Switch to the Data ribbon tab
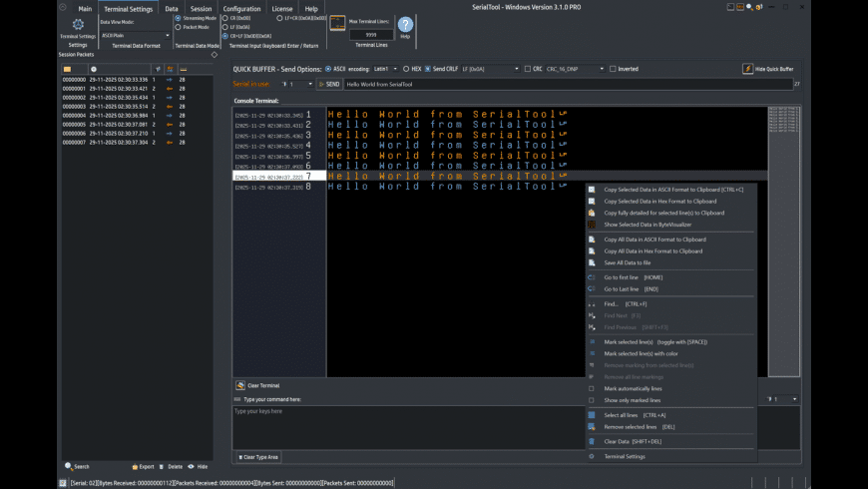This screenshot has width=868, height=489. tap(172, 8)
